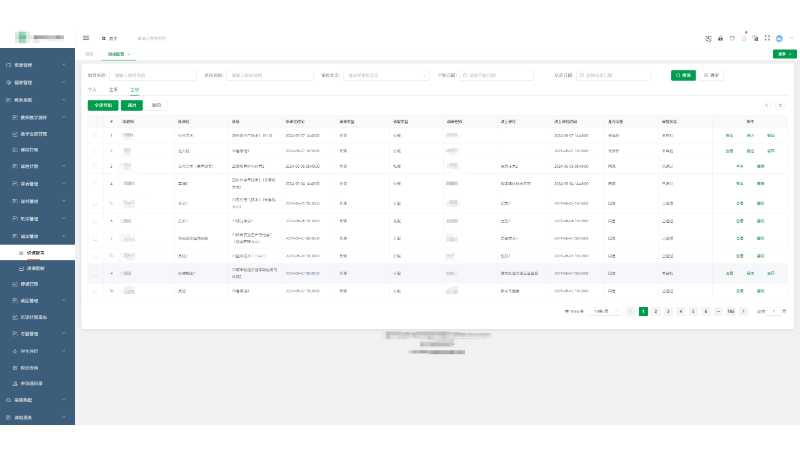This screenshot has width=800, height=453.
Task: Open the start date picker field
Action: 496,75
